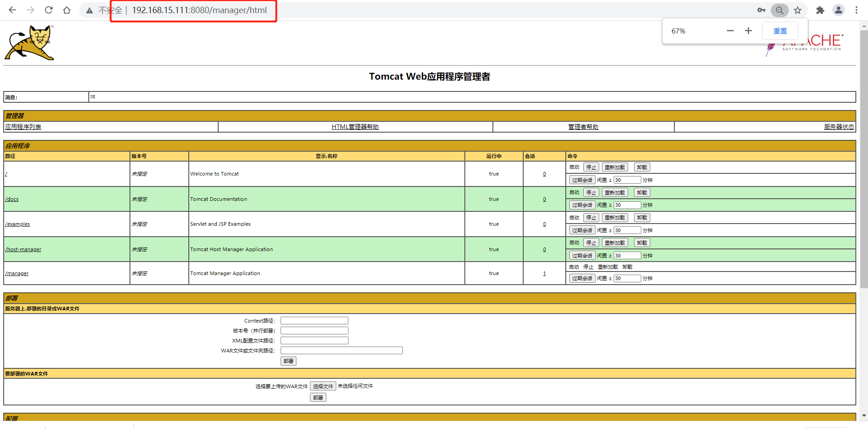
Task: Increase zoom with the plus button
Action: click(748, 31)
